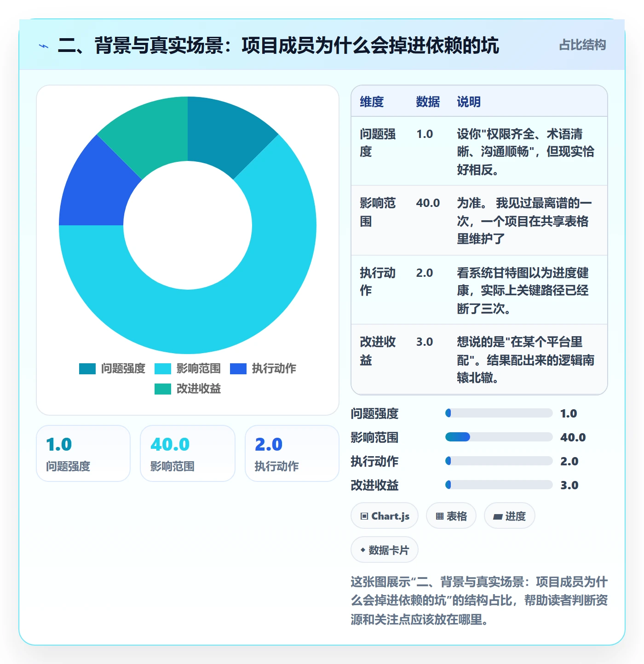
Task: Click the lightning bolt icon beside the title
Action: coord(44,46)
